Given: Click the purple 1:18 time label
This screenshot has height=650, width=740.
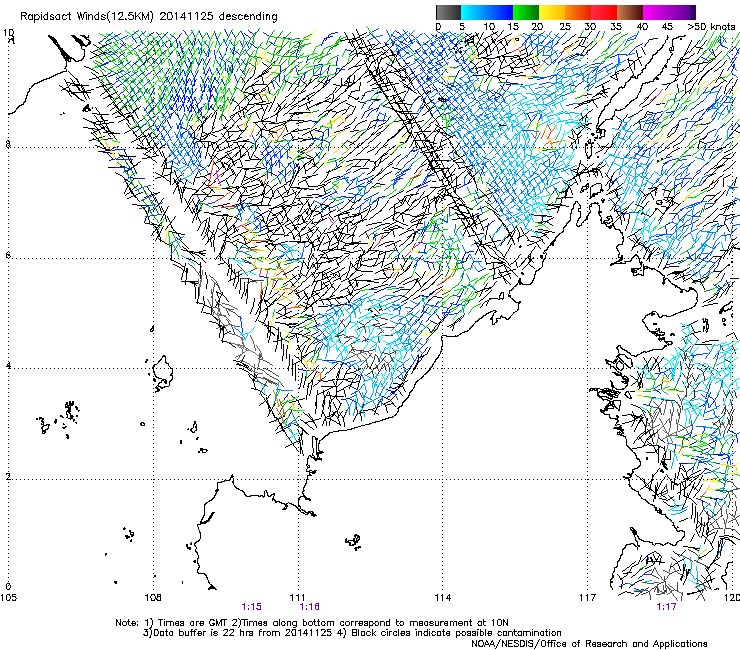Looking at the screenshot, I should tap(310, 607).
